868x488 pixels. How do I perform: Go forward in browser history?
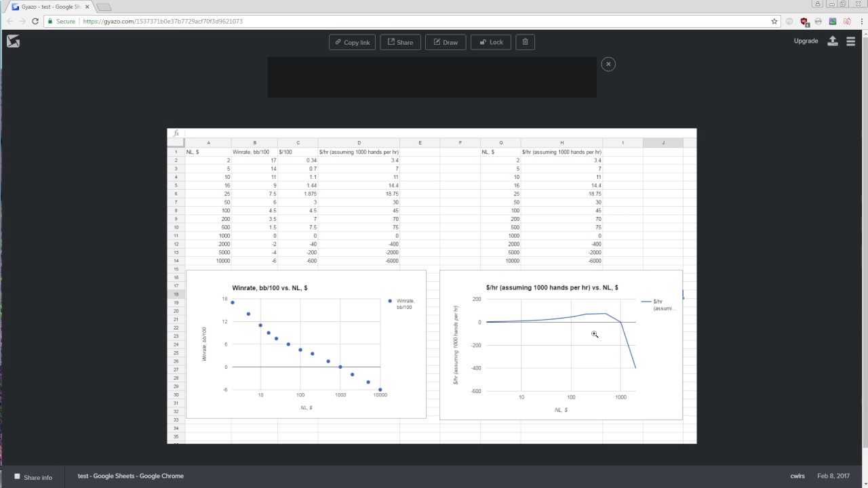point(22,21)
